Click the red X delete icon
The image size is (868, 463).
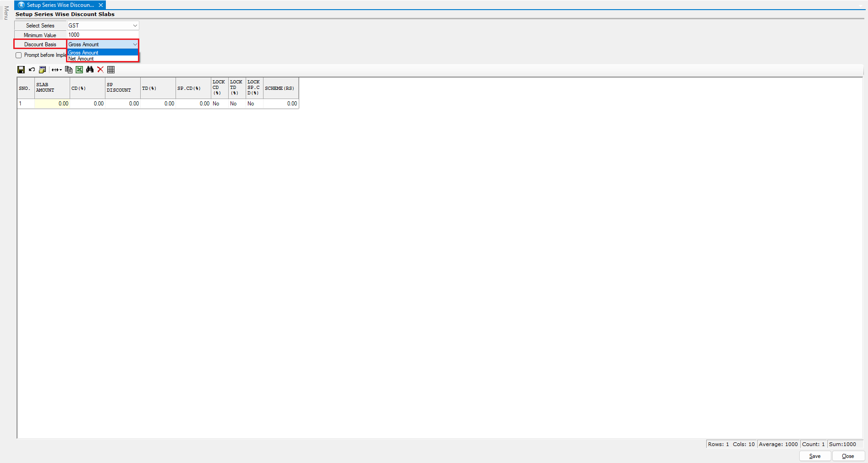[100, 70]
